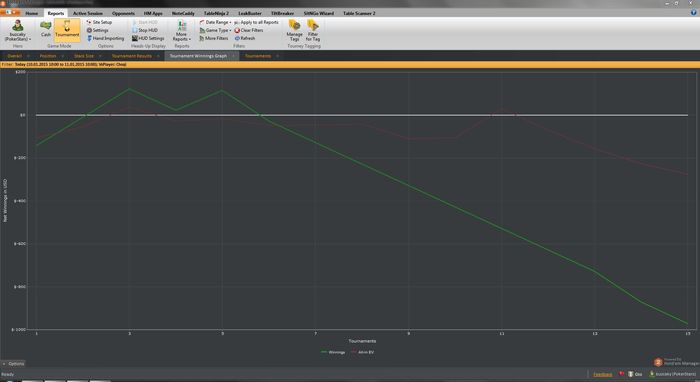
Task: Refresh the report data
Action: pyautogui.click(x=245, y=38)
